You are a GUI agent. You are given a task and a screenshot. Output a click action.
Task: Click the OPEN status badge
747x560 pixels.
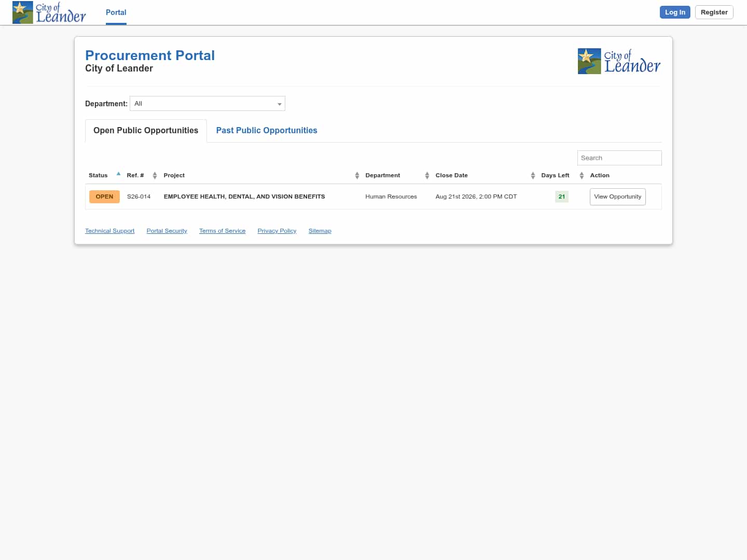point(104,197)
